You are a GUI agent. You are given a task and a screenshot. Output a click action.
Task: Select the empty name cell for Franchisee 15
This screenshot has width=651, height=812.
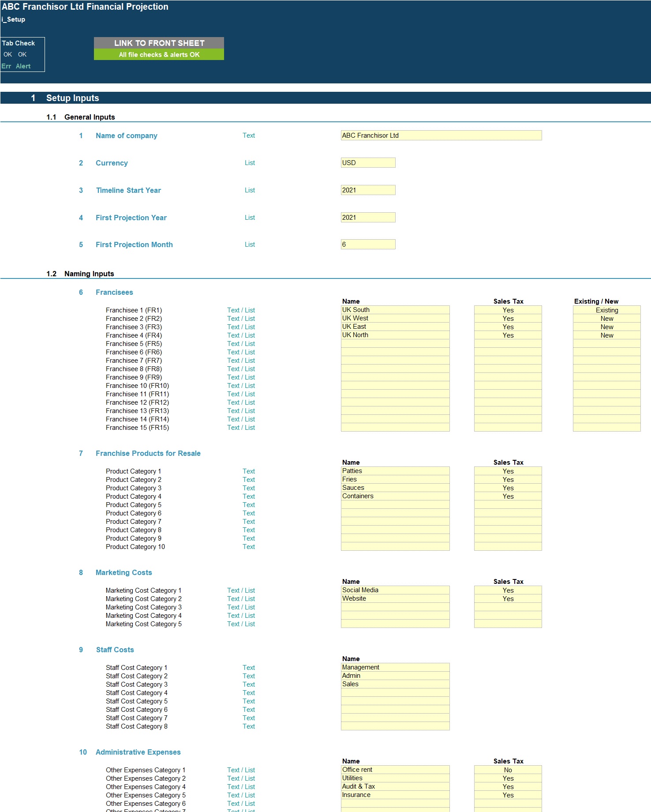[x=395, y=427]
